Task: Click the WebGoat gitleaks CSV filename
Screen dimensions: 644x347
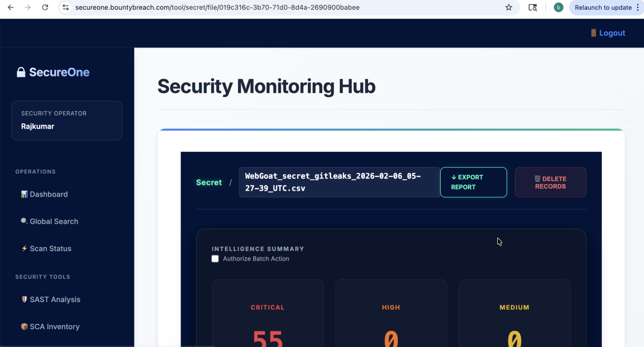Action: pyautogui.click(x=339, y=182)
